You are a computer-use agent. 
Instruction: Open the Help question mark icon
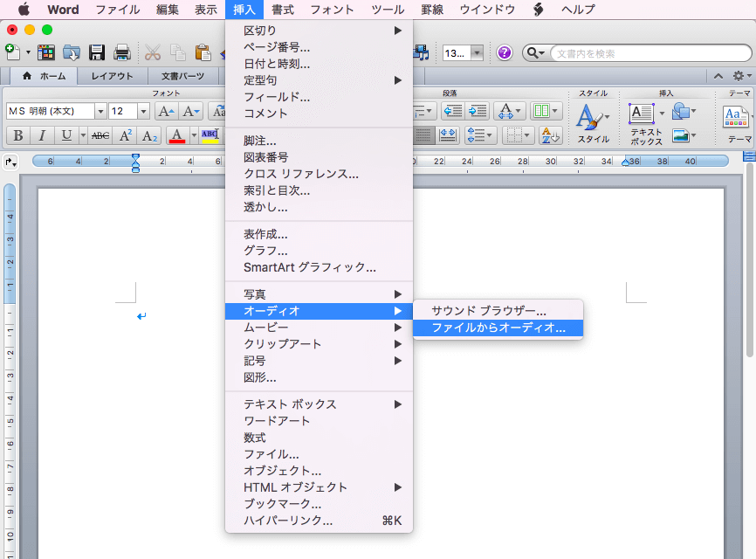[505, 52]
